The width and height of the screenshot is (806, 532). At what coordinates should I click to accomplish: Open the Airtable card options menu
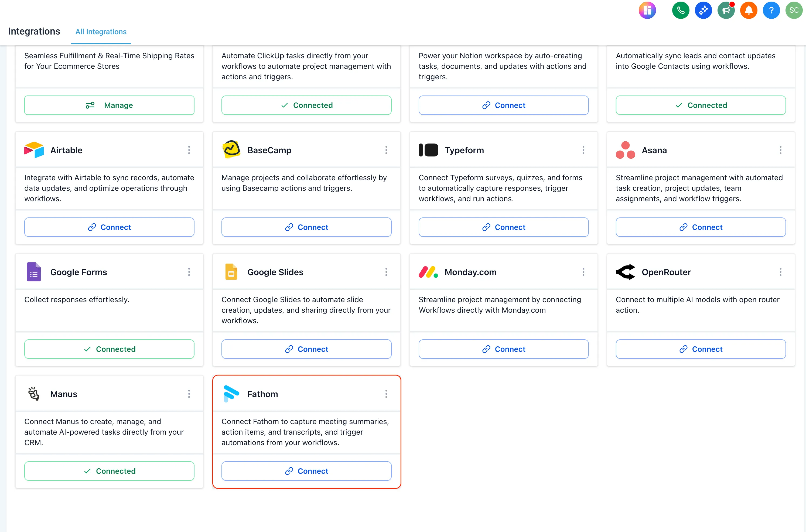point(189,150)
